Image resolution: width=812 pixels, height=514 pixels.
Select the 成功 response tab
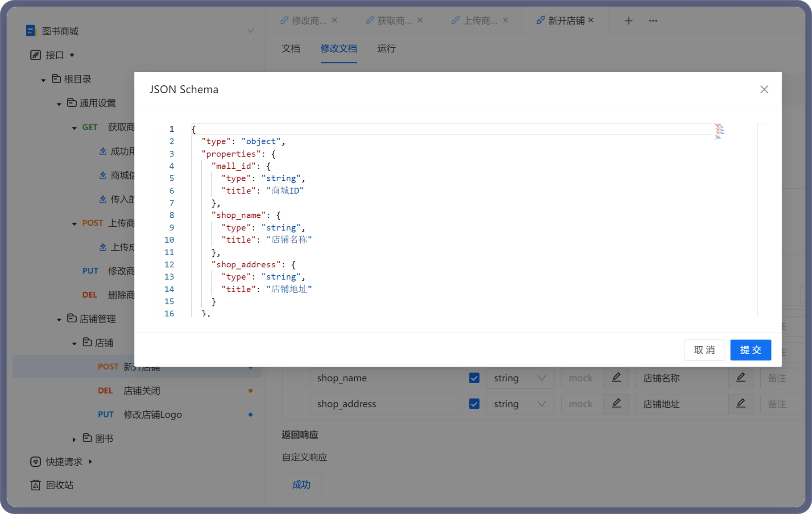(x=301, y=485)
